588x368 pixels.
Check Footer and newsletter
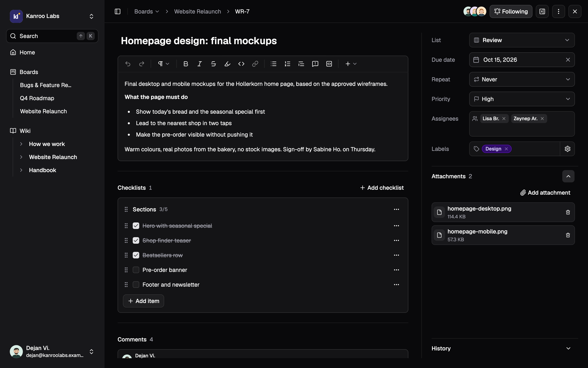point(136,285)
